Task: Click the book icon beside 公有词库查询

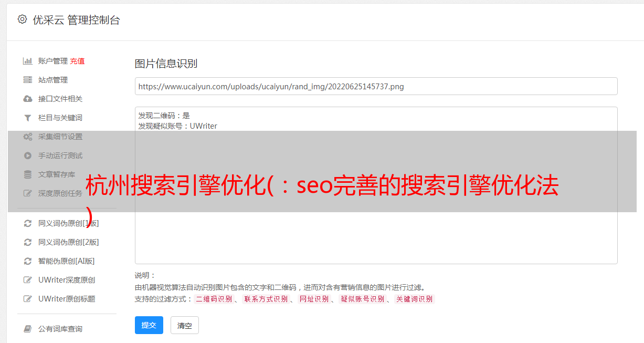Action: [x=28, y=329]
